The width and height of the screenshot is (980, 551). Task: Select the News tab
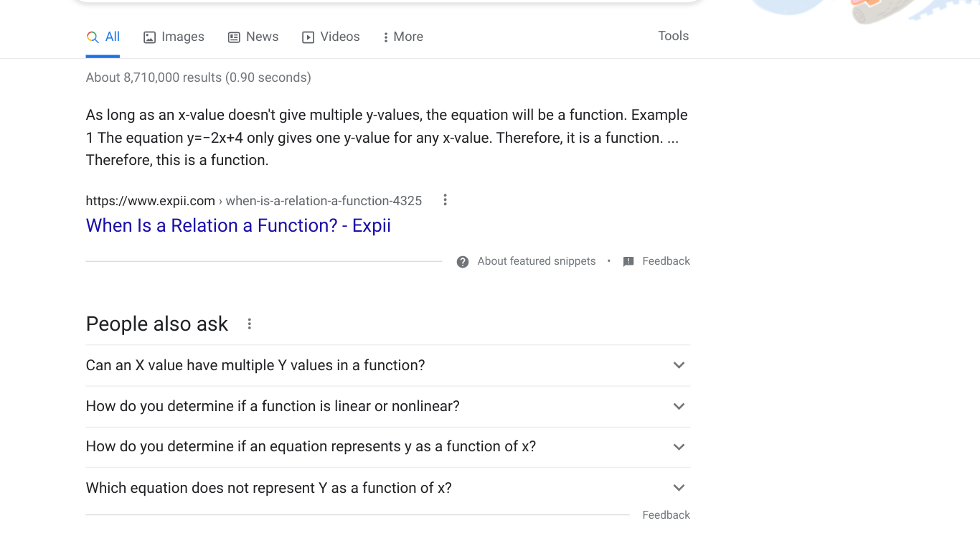[253, 37]
